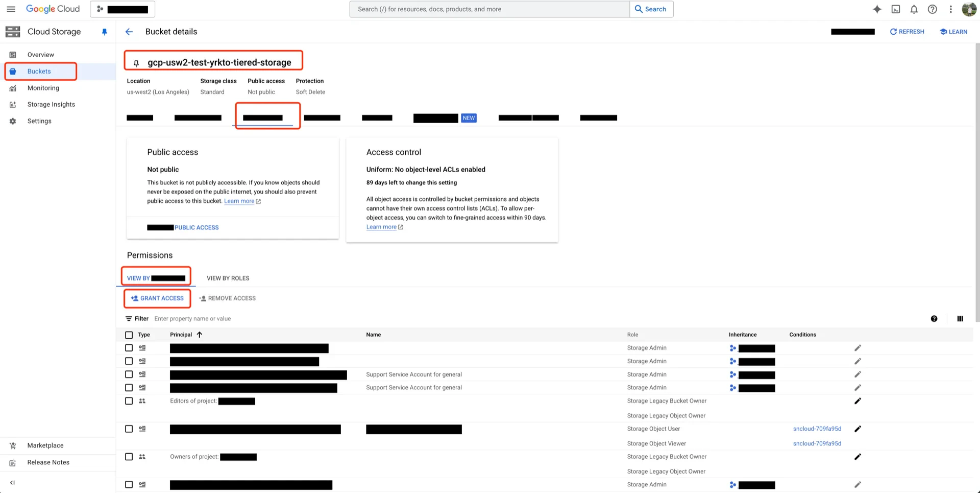980x493 pixels.
Task: Open Settings in the sidebar
Action: coord(39,121)
